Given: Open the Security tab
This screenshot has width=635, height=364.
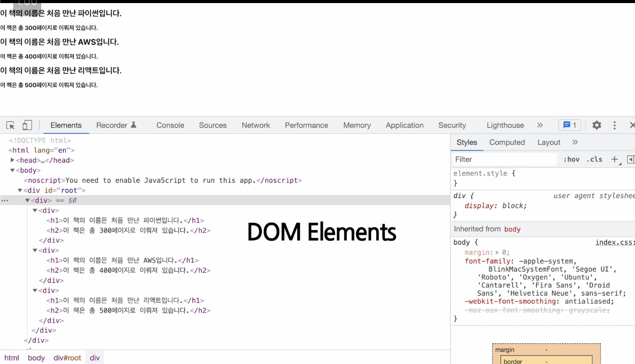Looking at the screenshot, I should (452, 125).
